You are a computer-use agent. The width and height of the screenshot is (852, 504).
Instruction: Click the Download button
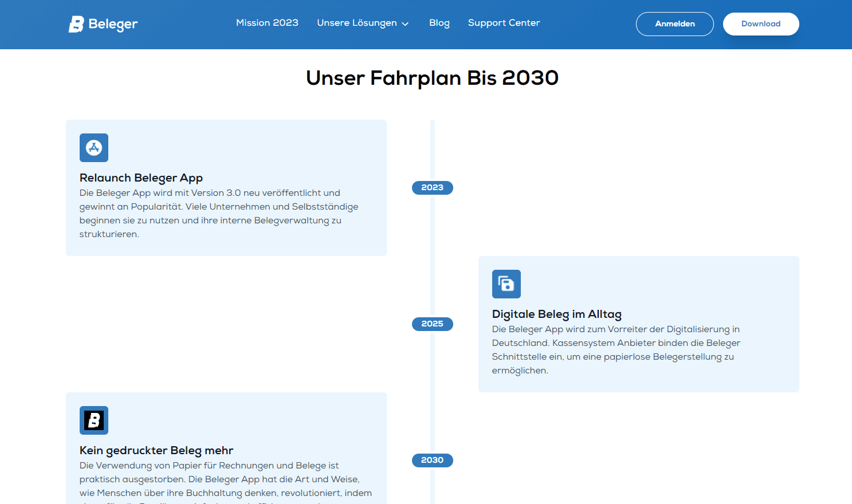761,24
